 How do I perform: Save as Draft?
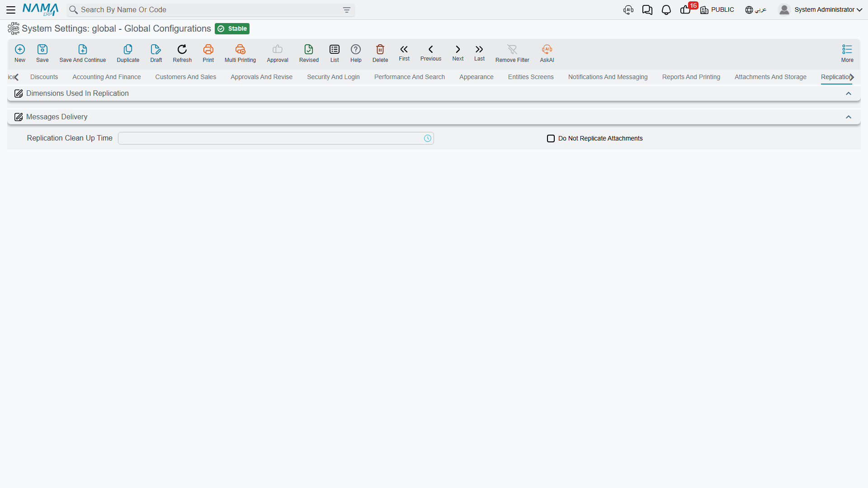coord(156,53)
